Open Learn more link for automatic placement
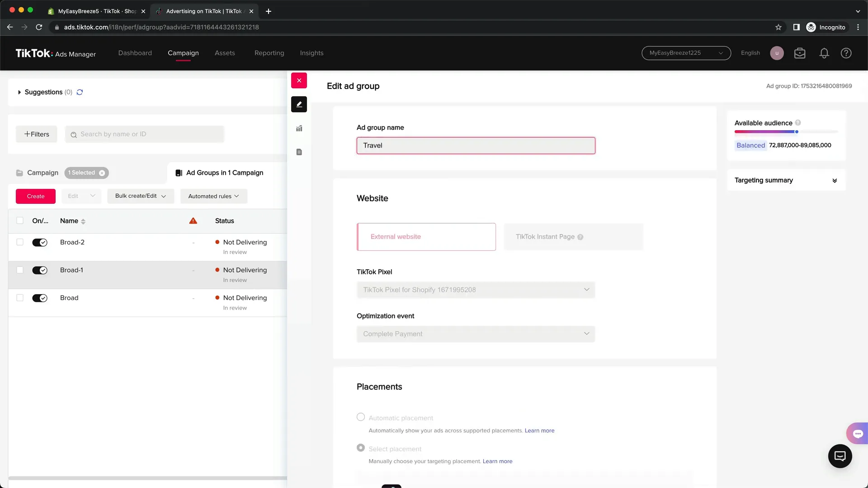This screenshot has height=488, width=868. pos(539,431)
